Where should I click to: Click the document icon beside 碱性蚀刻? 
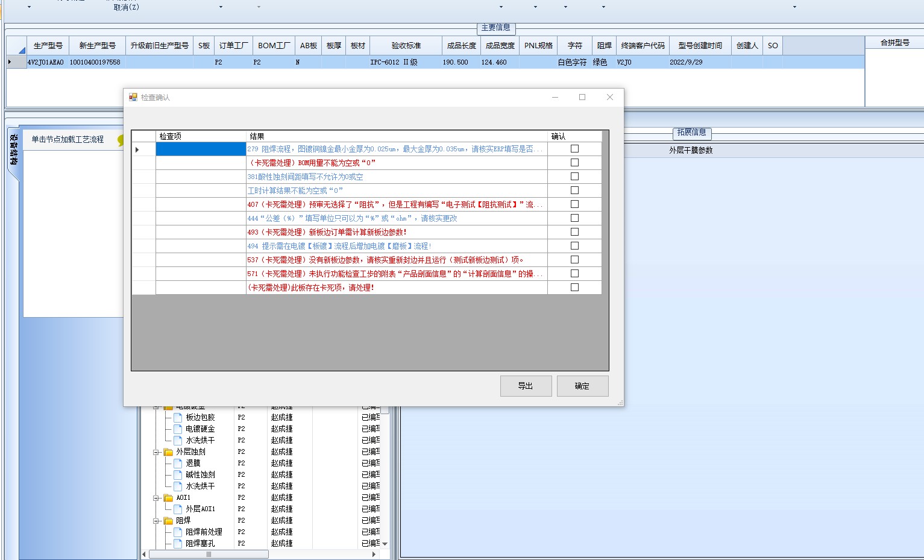point(178,474)
